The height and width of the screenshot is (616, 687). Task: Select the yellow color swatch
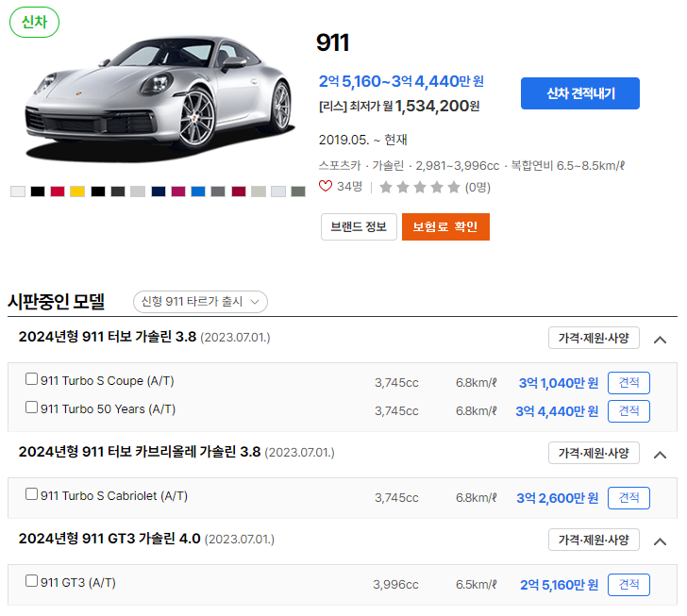[77, 191]
